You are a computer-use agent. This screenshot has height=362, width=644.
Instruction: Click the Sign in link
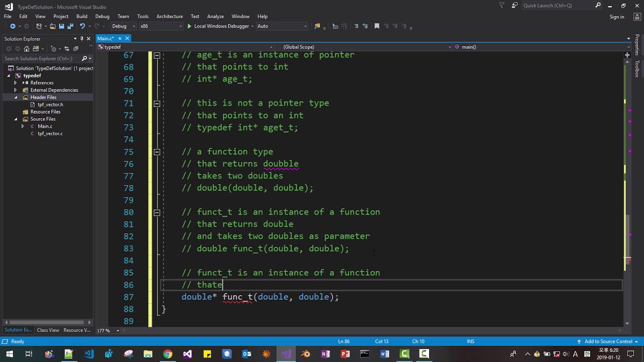[617, 17]
